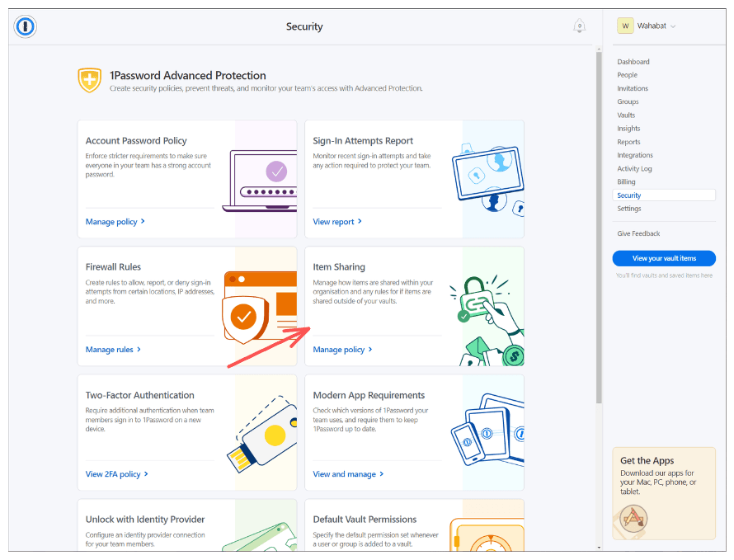Open Manage policy under Account Password Policy
Image resolution: width=734 pixels, height=560 pixels.
click(x=115, y=222)
